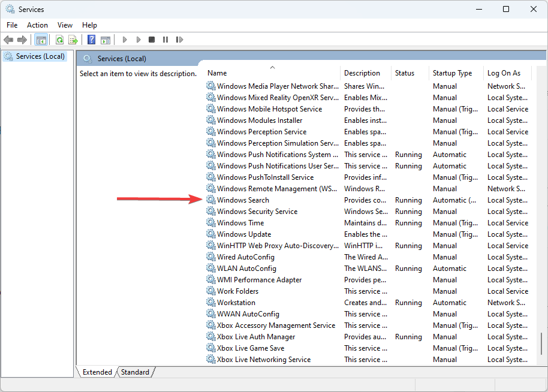
Task: Click Local Service logon of Windows Time
Action: click(x=508, y=222)
